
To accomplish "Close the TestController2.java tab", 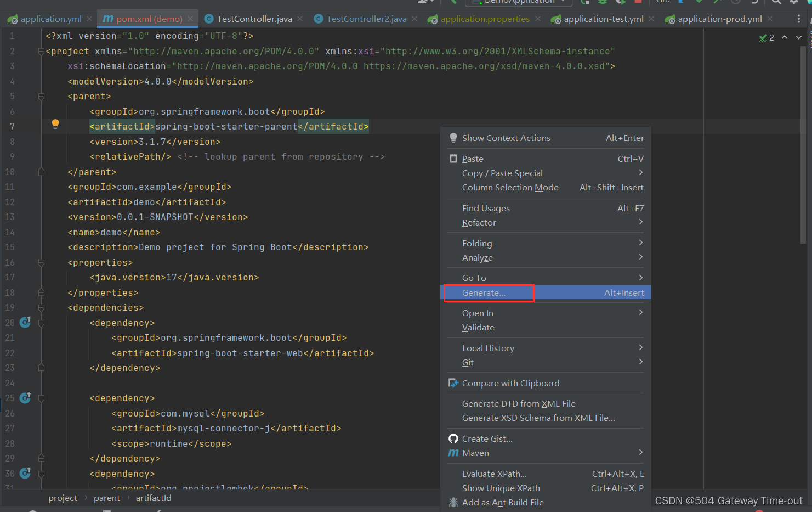I will coord(414,19).
